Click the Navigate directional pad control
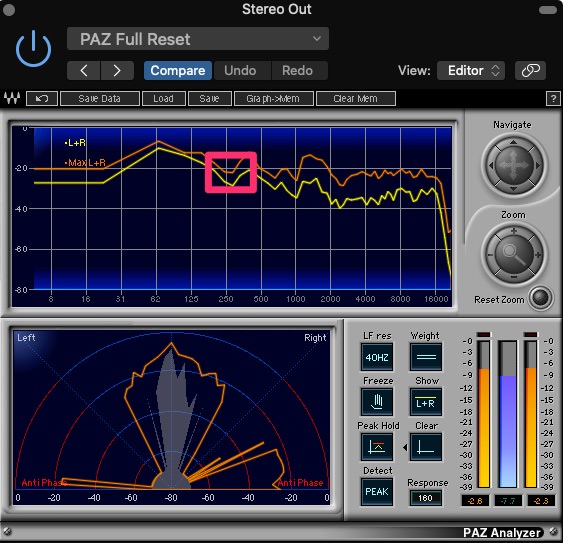The height and width of the screenshot is (543, 563). (513, 165)
